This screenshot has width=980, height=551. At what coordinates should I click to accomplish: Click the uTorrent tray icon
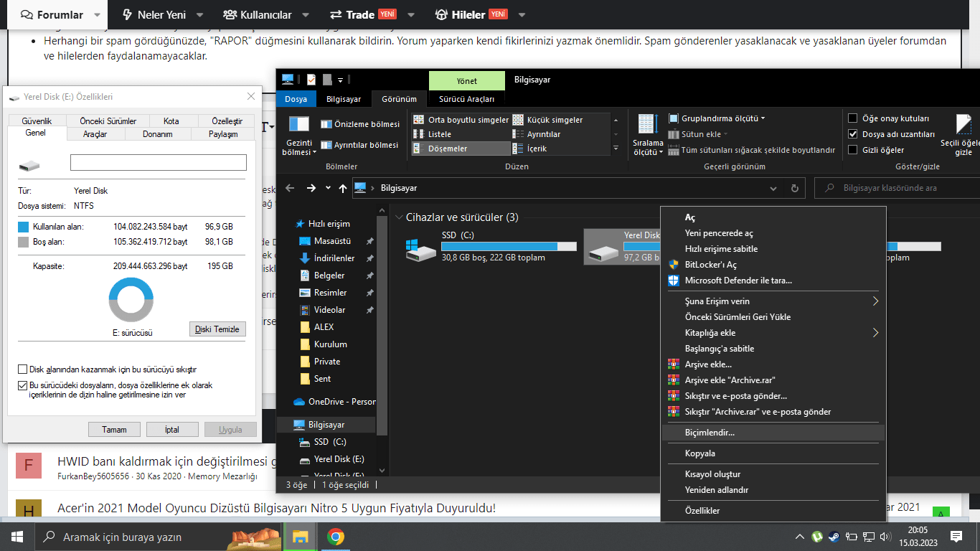point(817,537)
